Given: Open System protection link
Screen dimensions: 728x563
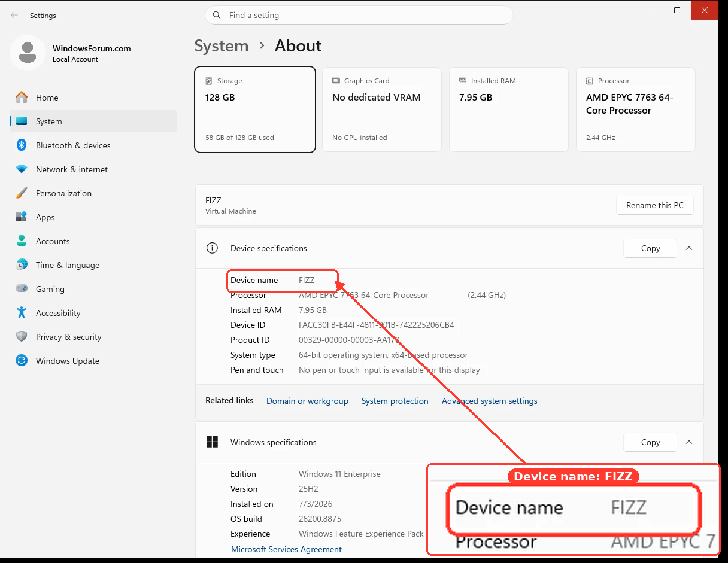Looking at the screenshot, I should [x=395, y=401].
